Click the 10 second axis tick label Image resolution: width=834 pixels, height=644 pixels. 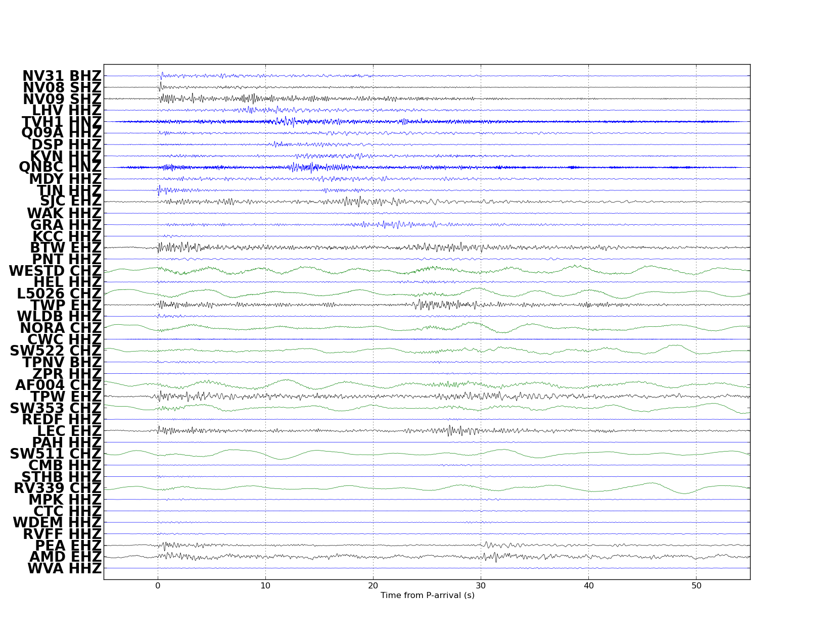point(265,586)
